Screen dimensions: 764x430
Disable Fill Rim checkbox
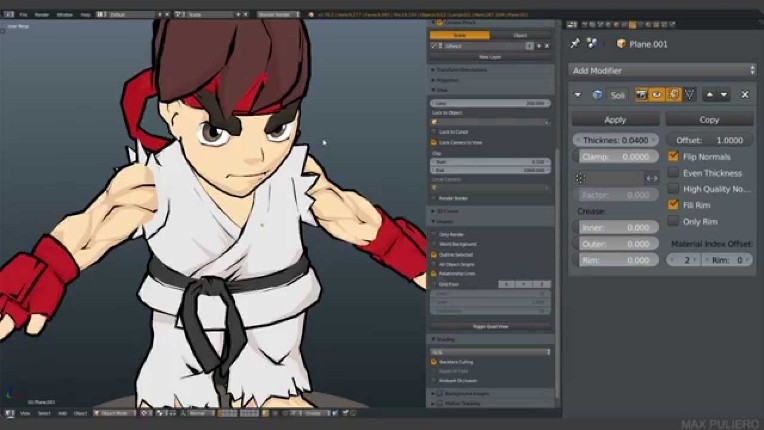point(673,205)
